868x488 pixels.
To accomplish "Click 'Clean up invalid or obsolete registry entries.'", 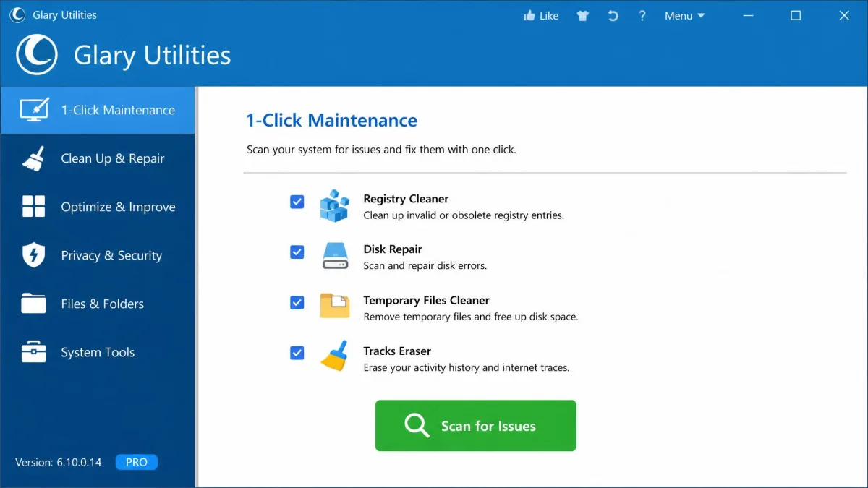I will 464,215.
